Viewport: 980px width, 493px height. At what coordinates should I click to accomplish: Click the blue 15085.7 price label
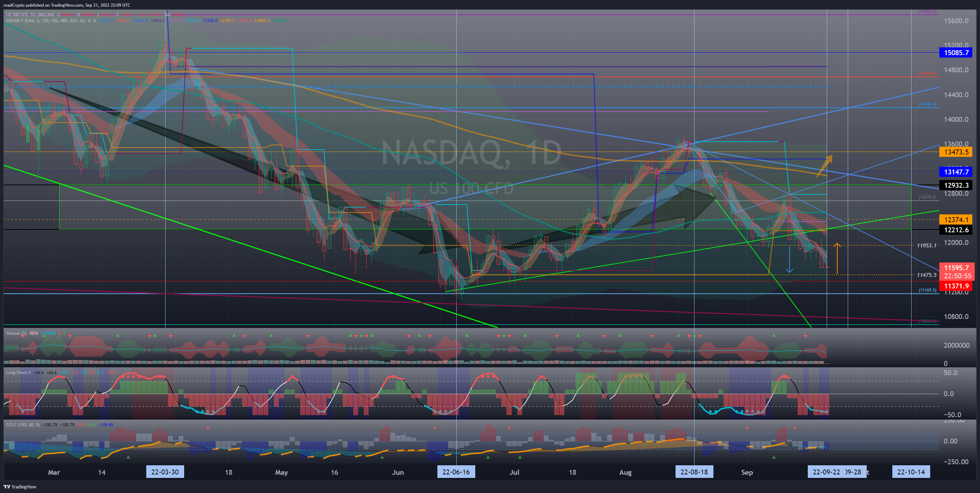pos(956,53)
